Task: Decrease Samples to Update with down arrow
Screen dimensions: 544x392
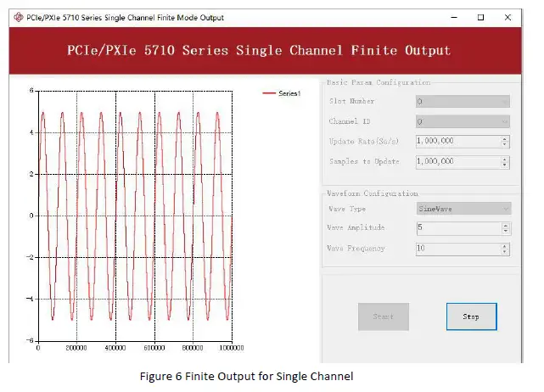Action: tap(505, 165)
